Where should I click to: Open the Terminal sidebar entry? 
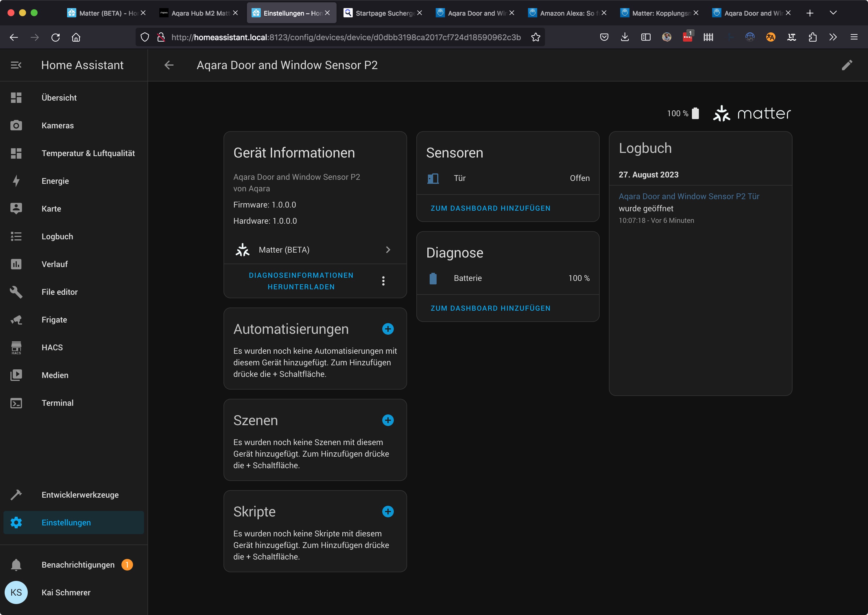coord(57,403)
